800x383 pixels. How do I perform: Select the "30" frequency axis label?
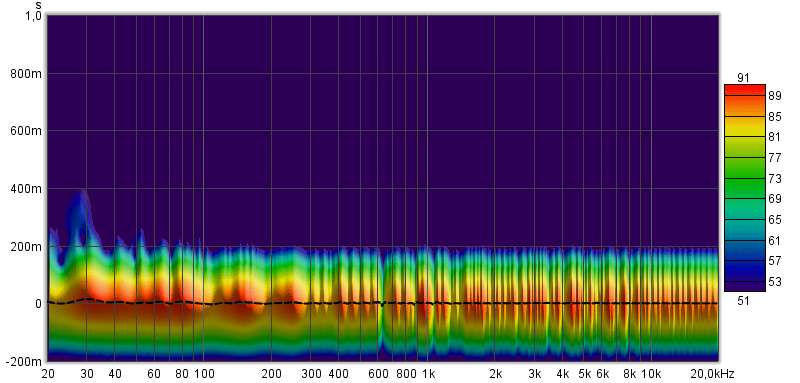[87, 373]
